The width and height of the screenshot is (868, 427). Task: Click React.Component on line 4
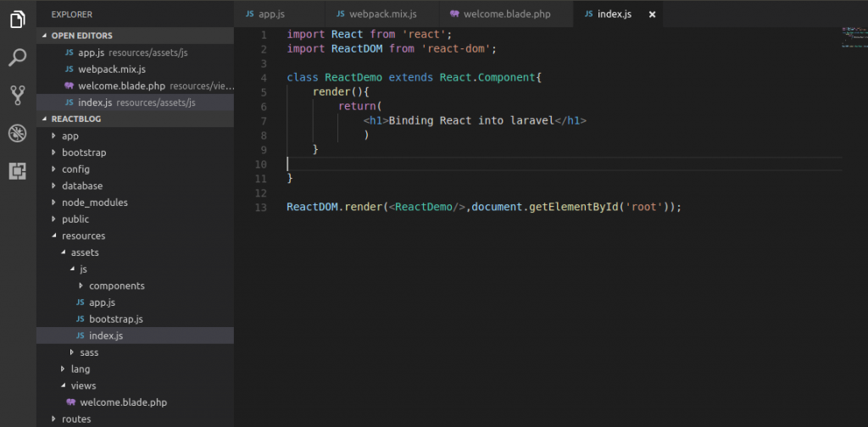(487, 78)
